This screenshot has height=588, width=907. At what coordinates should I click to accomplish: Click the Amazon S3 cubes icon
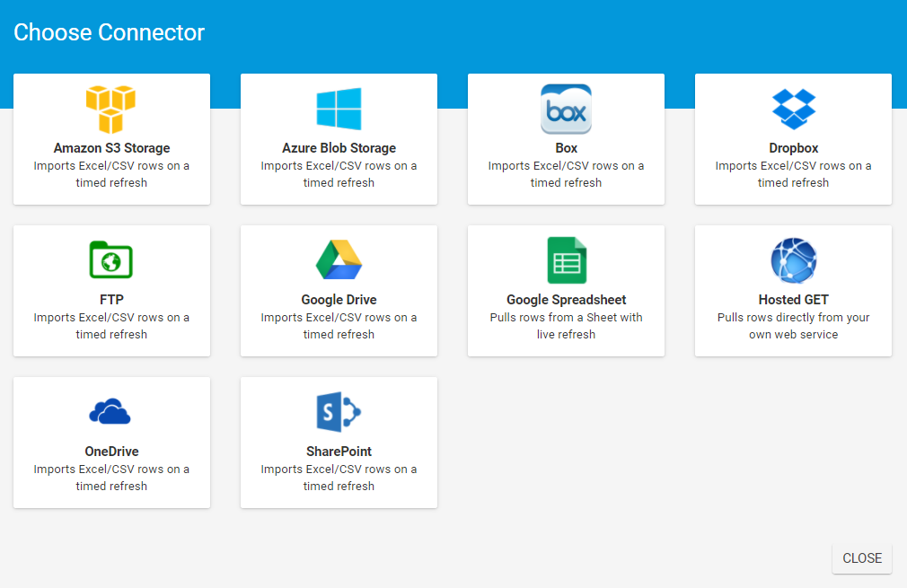111,110
